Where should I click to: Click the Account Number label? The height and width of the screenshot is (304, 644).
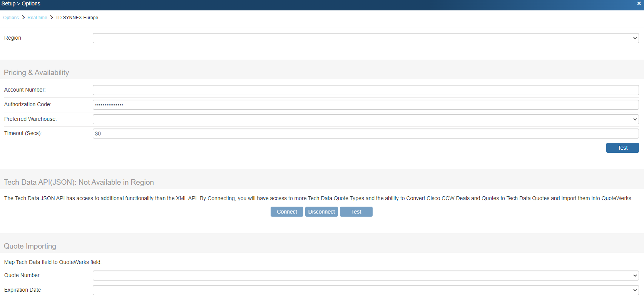[25, 90]
